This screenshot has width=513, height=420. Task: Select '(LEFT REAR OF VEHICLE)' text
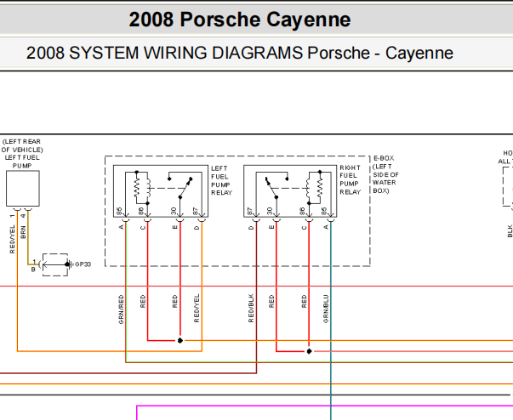22,145
